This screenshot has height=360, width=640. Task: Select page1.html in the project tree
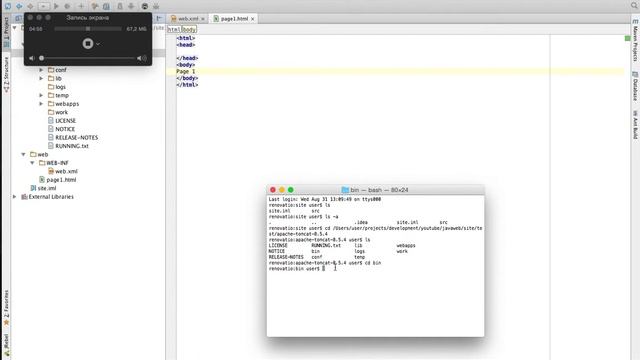point(58,180)
